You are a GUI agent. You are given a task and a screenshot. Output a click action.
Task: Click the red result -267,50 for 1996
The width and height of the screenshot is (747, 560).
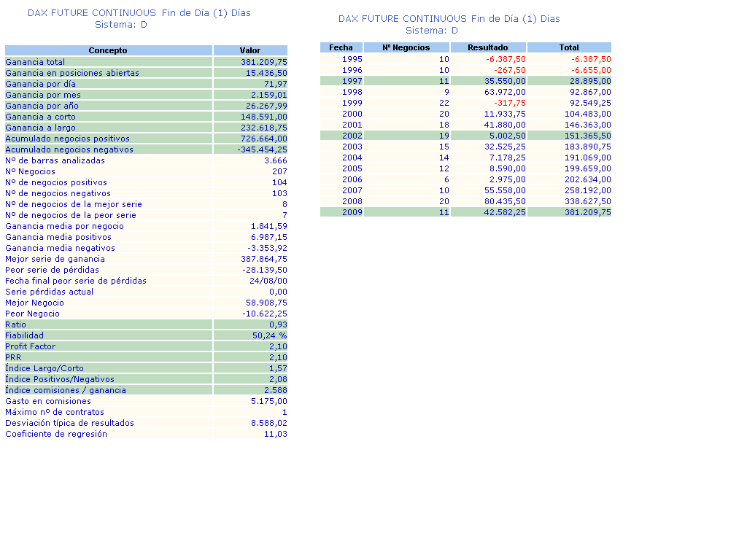(510, 70)
